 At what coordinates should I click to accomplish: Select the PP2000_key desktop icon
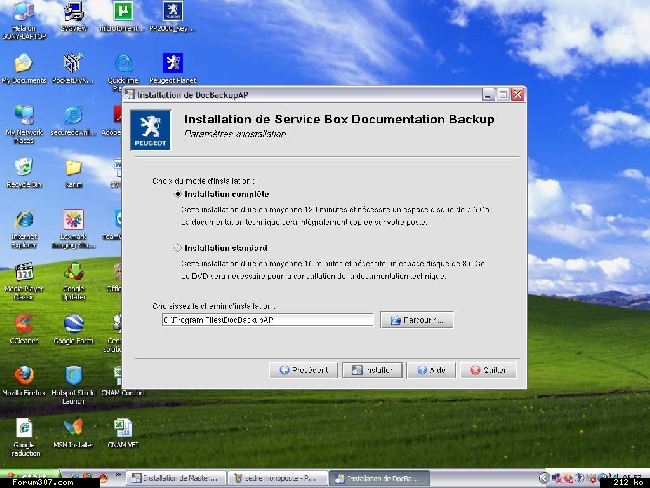pos(172,17)
